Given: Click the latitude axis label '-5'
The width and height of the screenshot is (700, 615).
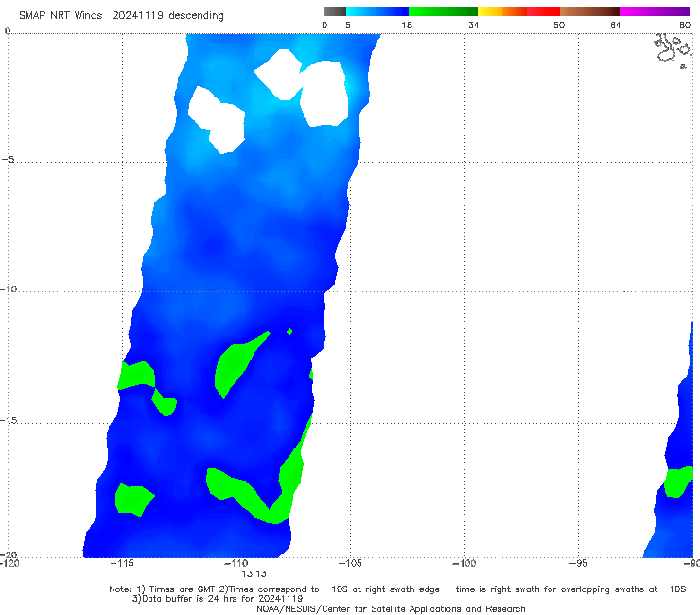Looking at the screenshot, I should point(8,160).
